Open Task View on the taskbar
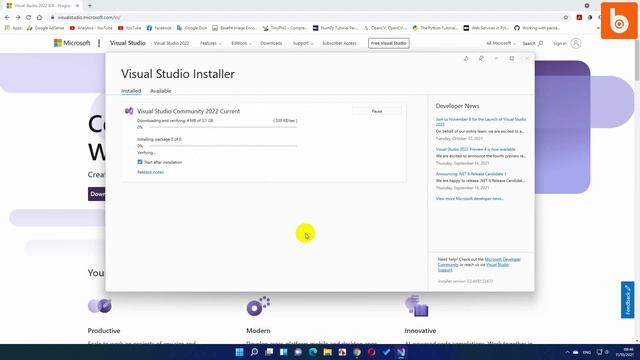640x360 pixels. pyautogui.click(x=269, y=352)
